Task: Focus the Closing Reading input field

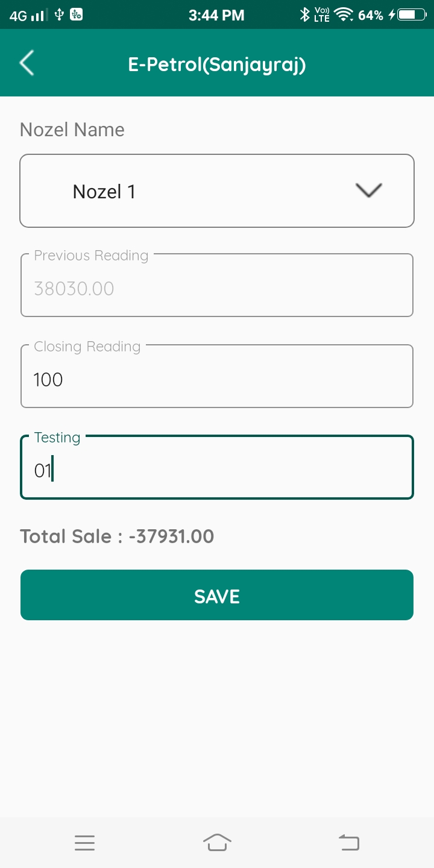Action: (x=217, y=379)
